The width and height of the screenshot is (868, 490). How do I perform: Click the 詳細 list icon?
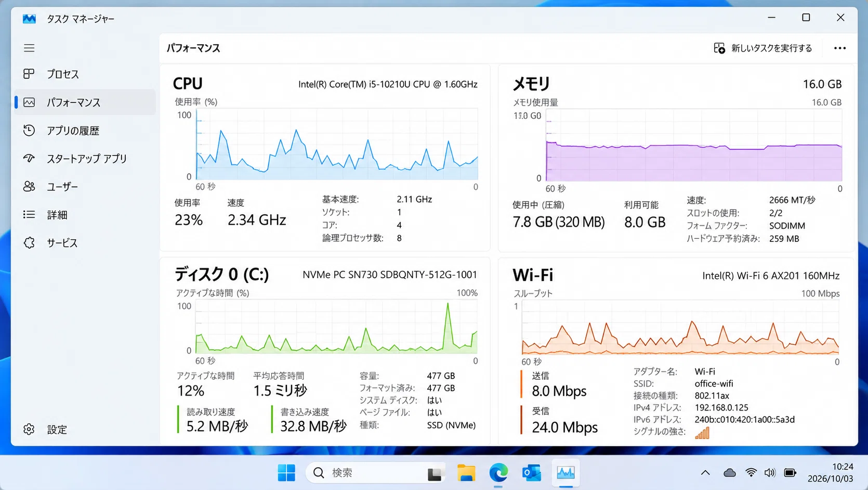click(29, 214)
